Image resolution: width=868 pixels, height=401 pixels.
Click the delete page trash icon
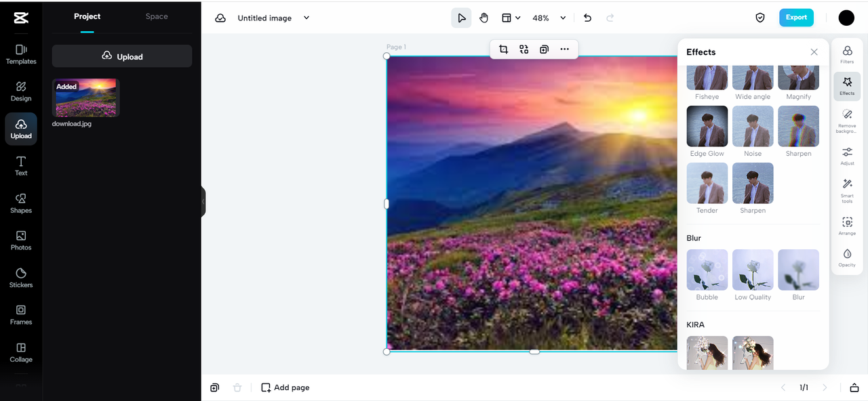[x=237, y=387]
